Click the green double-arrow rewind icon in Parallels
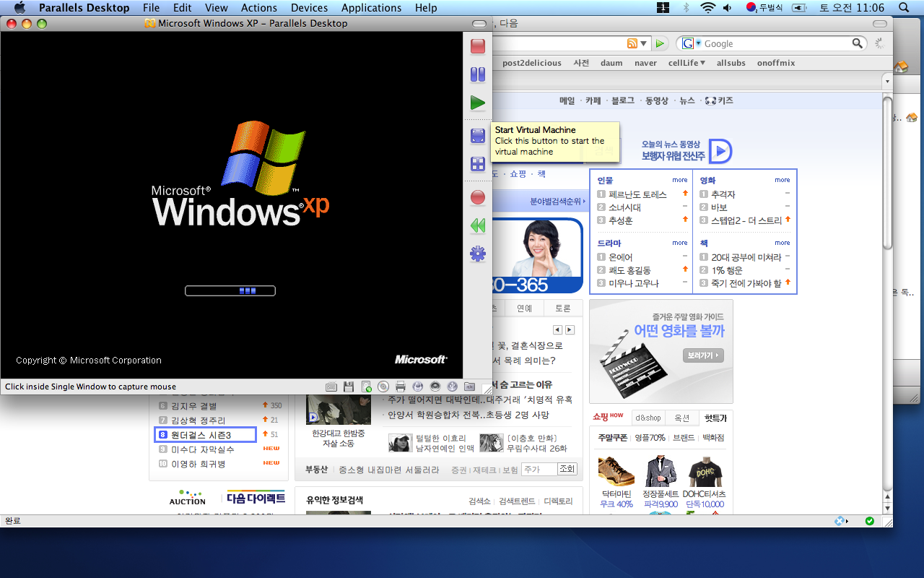This screenshot has width=924, height=578. [x=478, y=225]
